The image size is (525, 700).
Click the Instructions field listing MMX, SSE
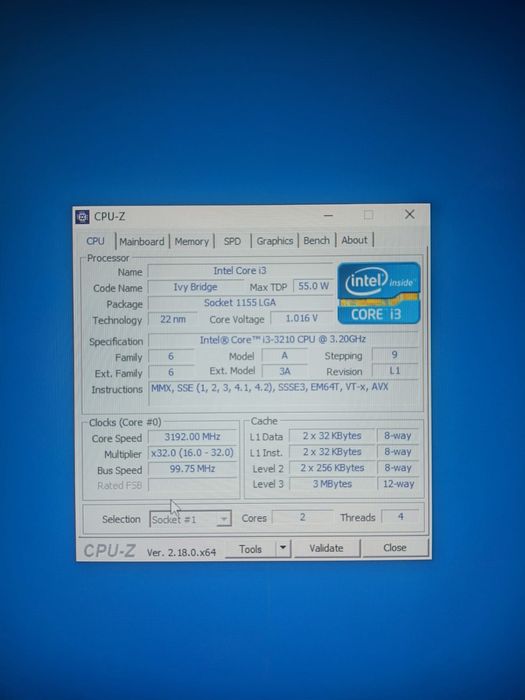(x=283, y=392)
